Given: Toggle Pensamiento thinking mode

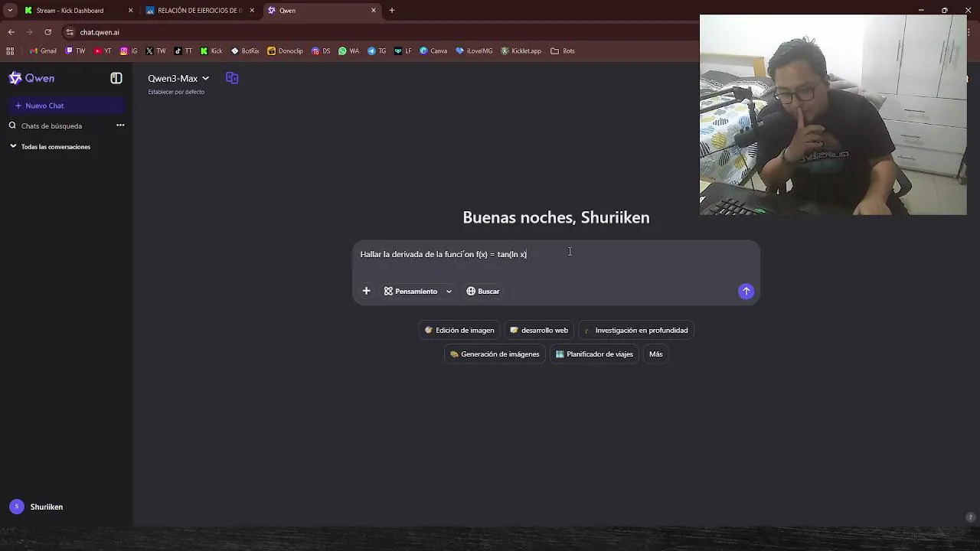Looking at the screenshot, I should (x=411, y=291).
